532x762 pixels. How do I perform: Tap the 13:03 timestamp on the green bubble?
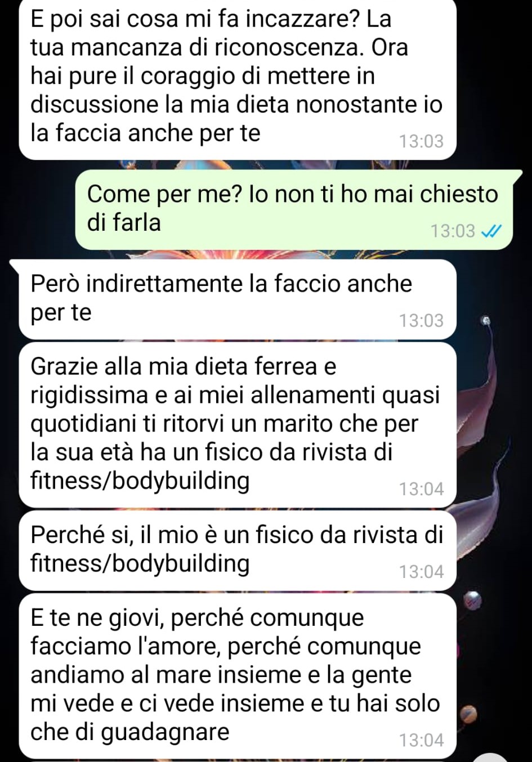pyautogui.click(x=453, y=231)
